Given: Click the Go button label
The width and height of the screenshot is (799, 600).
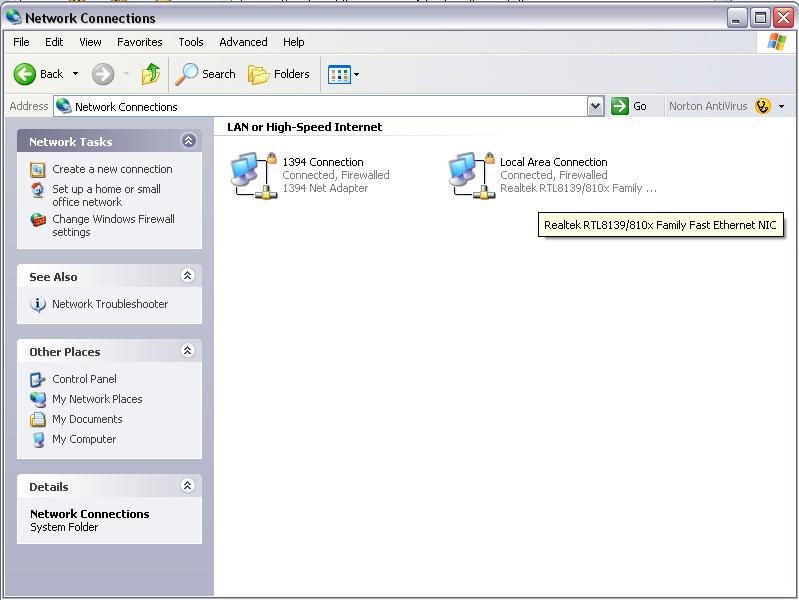Looking at the screenshot, I should coord(640,106).
